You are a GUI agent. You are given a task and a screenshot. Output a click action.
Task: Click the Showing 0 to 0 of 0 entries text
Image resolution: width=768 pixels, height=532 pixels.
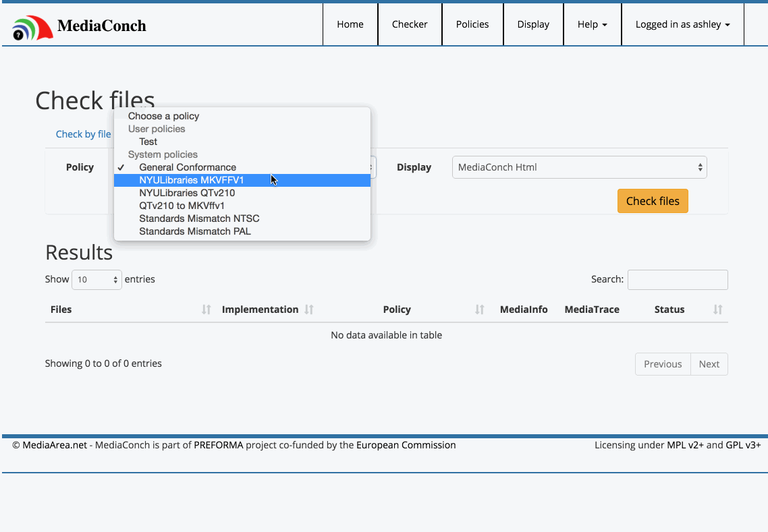click(103, 363)
